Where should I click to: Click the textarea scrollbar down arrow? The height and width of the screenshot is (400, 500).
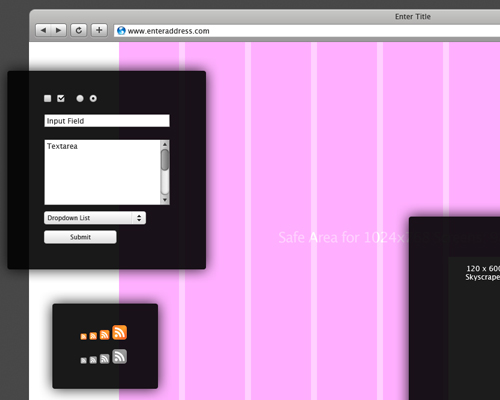coord(165,200)
